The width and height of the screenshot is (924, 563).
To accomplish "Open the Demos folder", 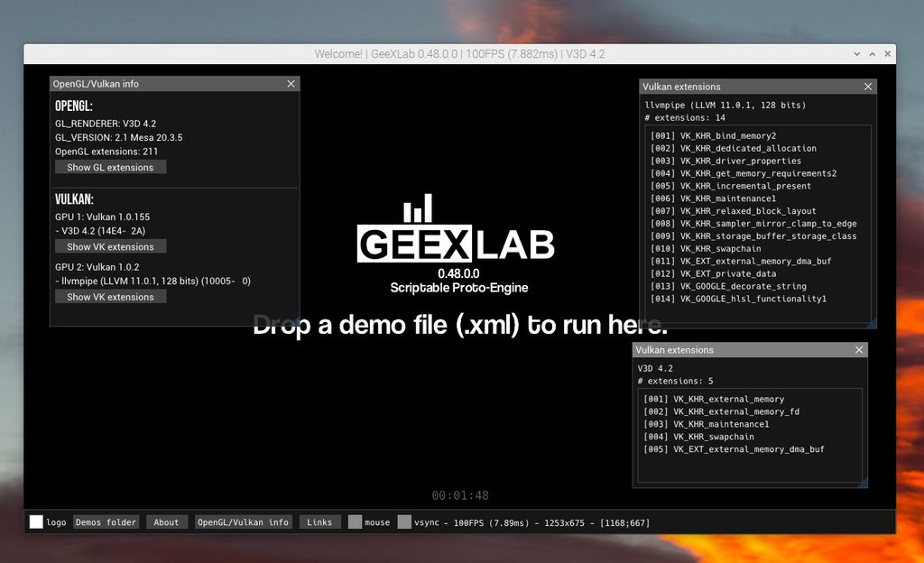I will click(106, 521).
